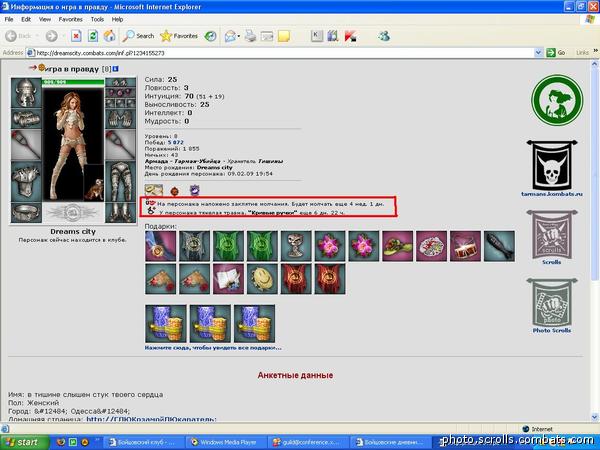Click the gloves equipment slot icon
The width and height of the screenshot is (600, 450).
pyautogui.click(x=120, y=118)
